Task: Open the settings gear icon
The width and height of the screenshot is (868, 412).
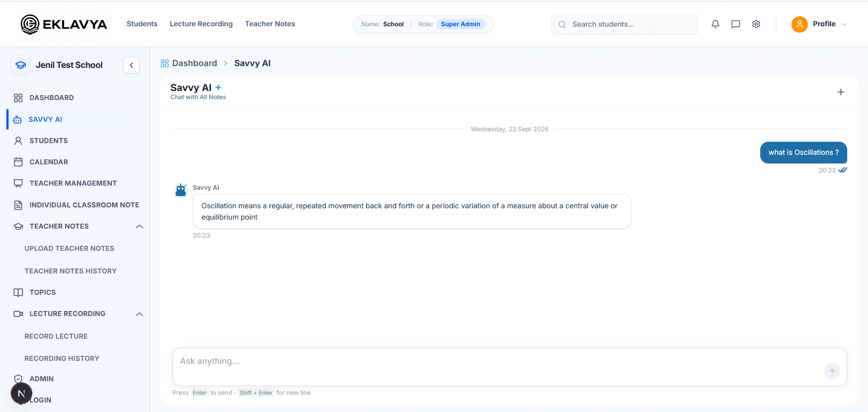Action: pyautogui.click(x=756, y=24)
